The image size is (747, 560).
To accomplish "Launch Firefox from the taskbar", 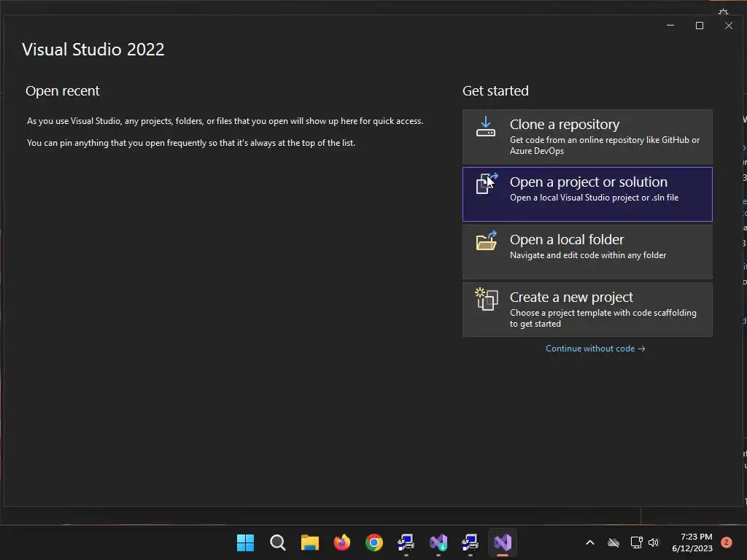I will [x=341, y=542].
